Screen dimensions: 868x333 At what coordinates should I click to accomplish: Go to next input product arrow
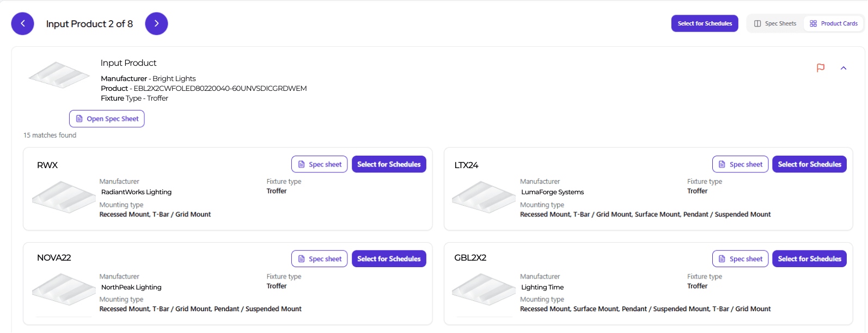[156, 23]
